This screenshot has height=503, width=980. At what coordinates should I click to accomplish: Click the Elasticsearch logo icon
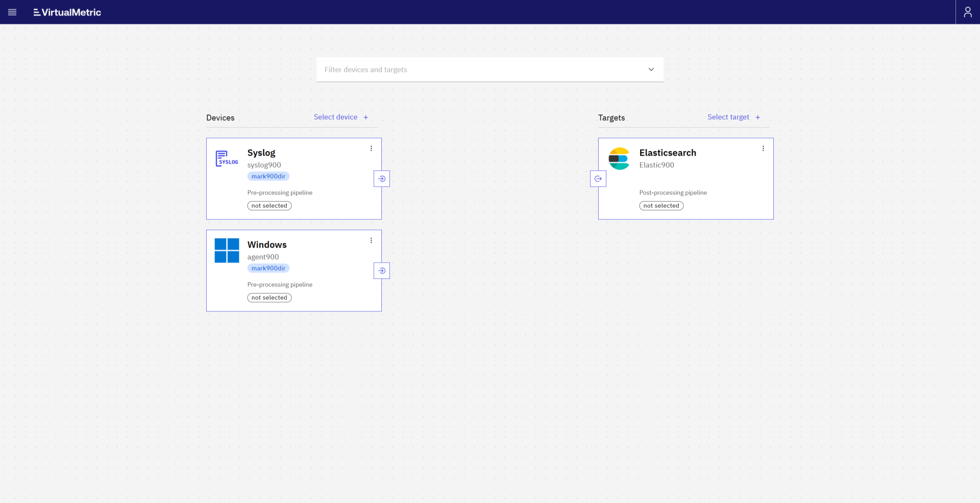(619, 158)
